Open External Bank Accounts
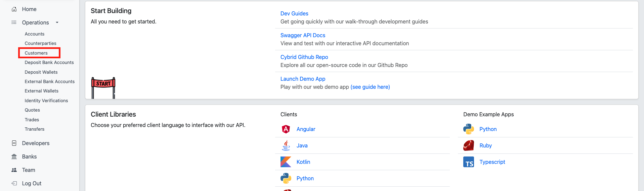The height and width of the screenshot is (191, 644). coord(50,81)
